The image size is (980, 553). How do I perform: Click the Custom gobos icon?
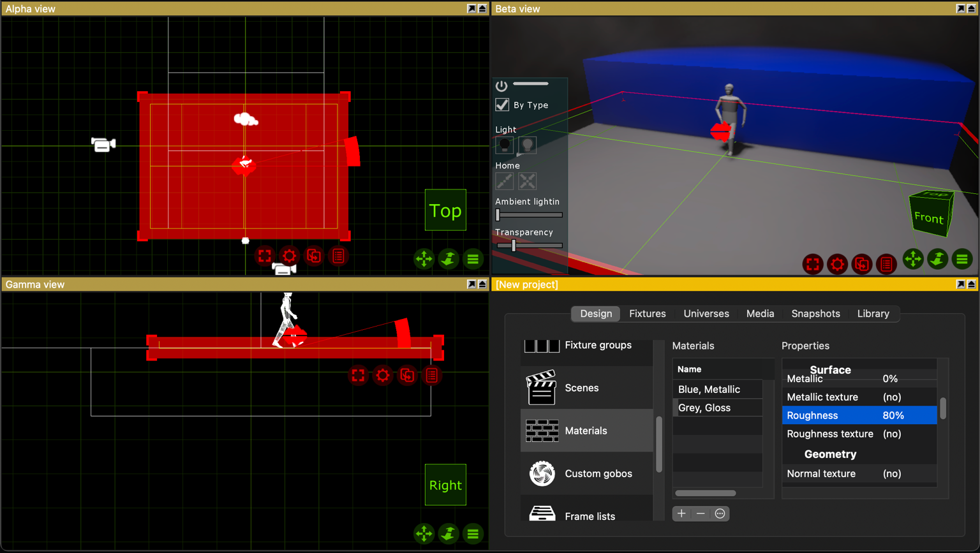[x=542, y=474]
